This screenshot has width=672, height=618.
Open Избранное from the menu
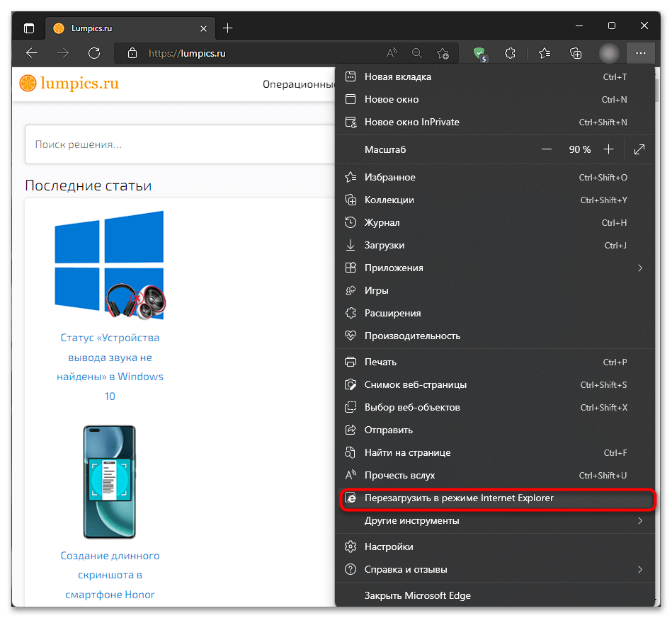[x=494, y=178]
